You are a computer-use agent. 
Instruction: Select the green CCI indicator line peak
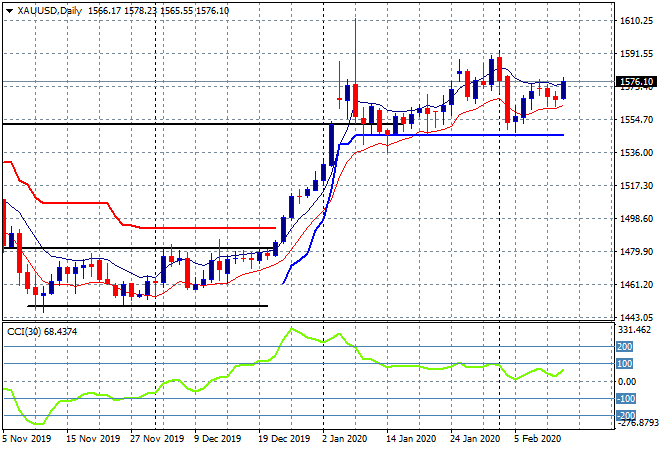pos(291,329)
